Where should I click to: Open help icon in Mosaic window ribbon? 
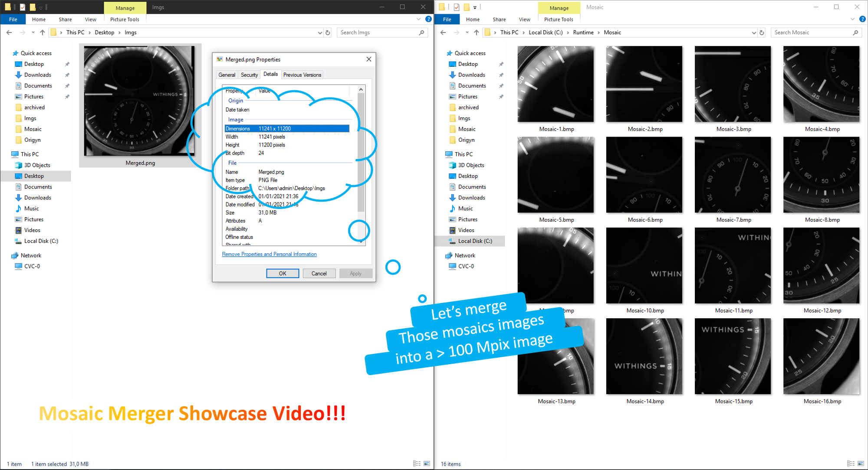click(862, 19)
